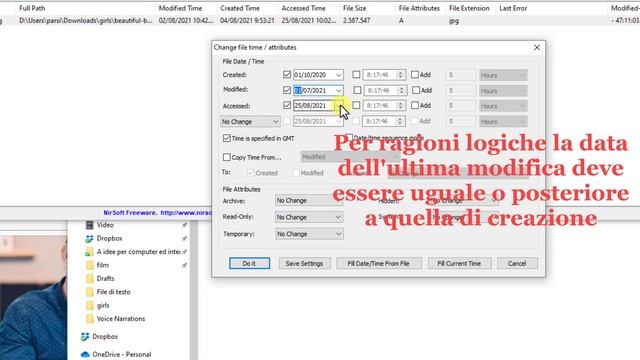Click Created time spinner arrows
The height and width of the screenshot is (360, 640).
coord(400,75)
